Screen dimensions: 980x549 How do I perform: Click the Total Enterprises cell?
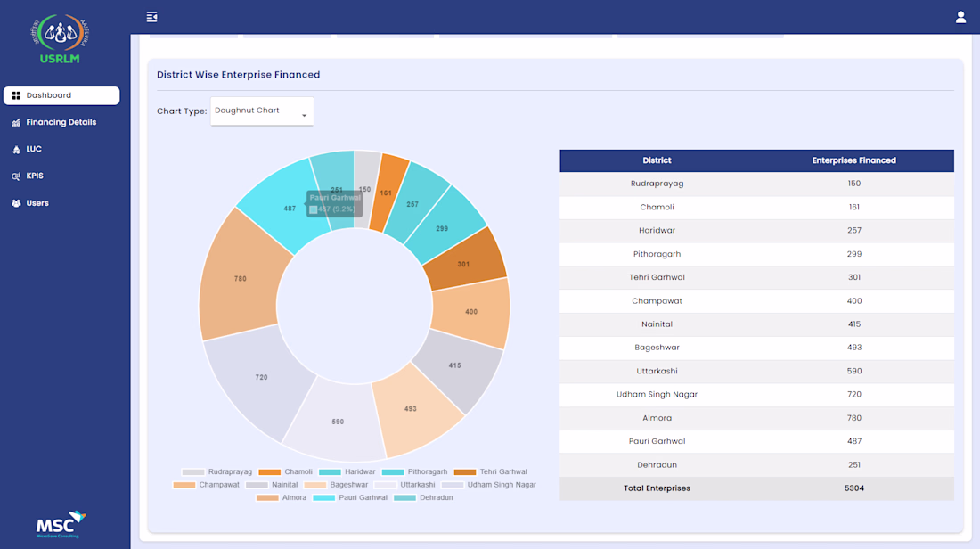coord(657,488)
